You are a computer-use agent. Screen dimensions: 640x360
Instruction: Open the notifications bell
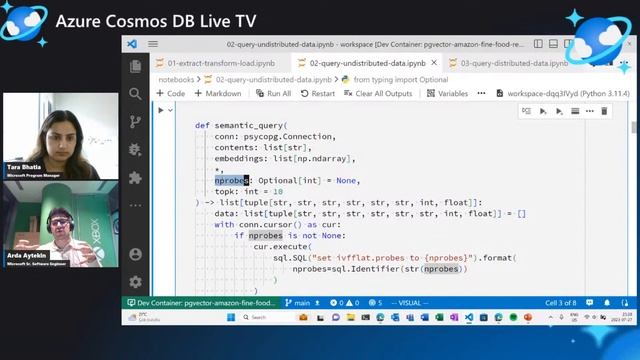607,303
